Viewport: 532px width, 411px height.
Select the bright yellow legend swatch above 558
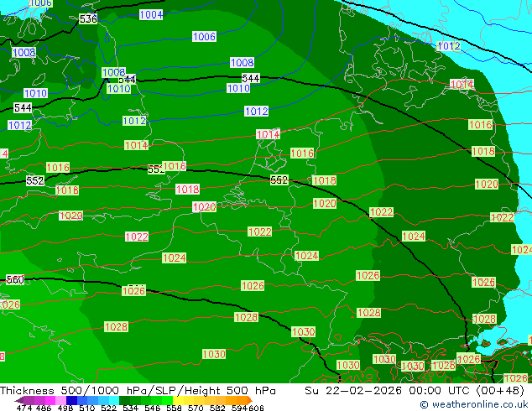point(178,400)
